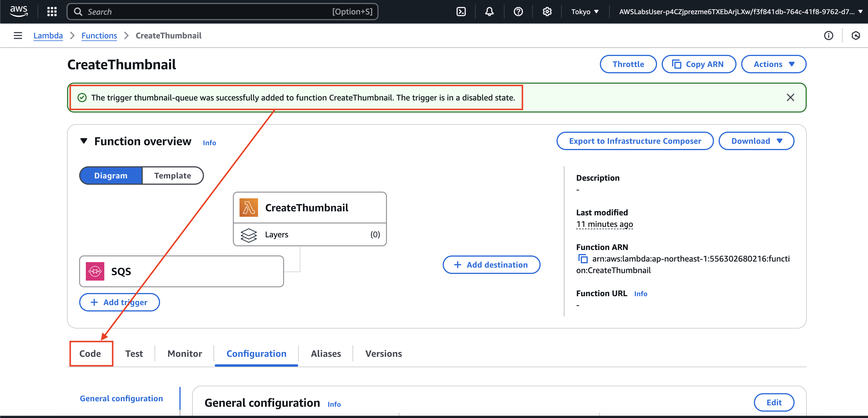The width and height of the screenshot is (868, 418).
Task: Switch the overview to Template view
Action: [173, 176]
